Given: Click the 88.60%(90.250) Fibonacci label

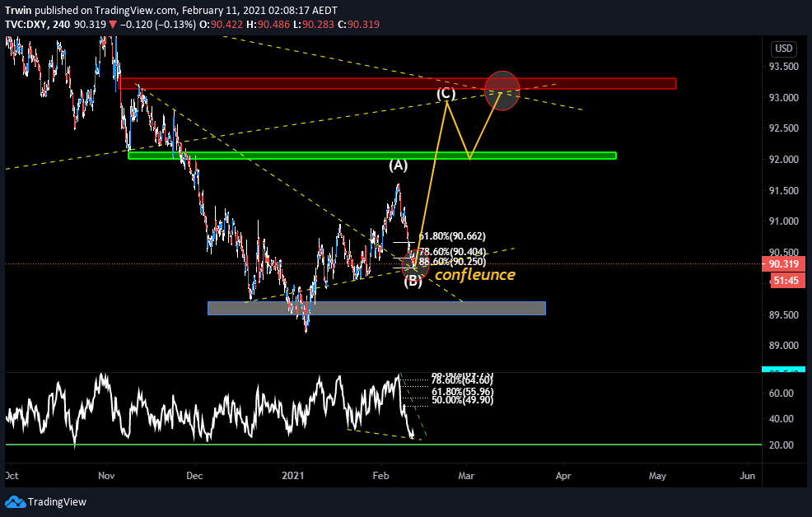Looking at the screenshot, I should click(x=453, y=261).
